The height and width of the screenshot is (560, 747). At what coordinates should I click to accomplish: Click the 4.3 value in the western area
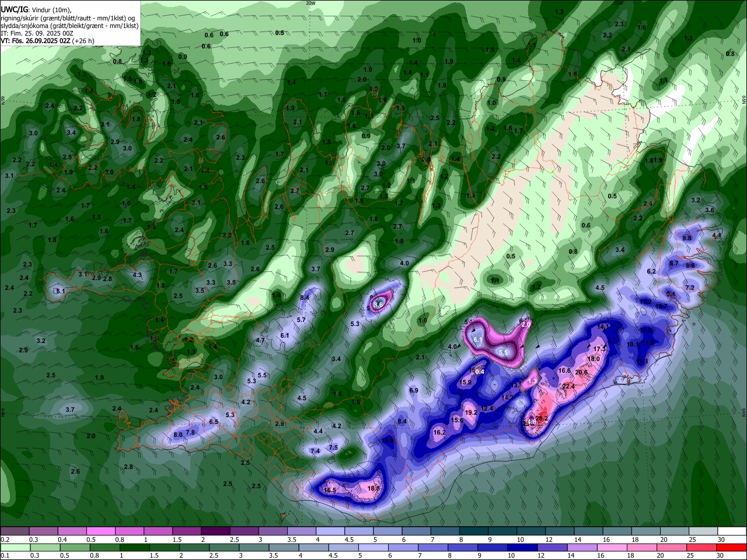point(137,275)
